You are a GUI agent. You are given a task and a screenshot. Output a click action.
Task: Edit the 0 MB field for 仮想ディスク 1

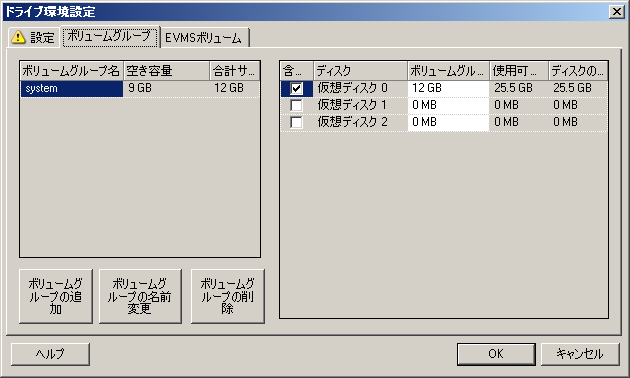(x=448, y=105)
